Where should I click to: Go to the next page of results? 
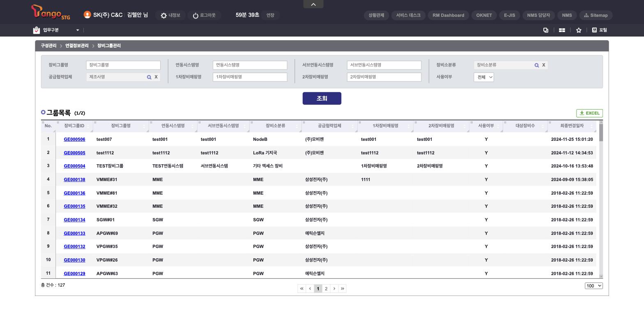pos(334,289)
